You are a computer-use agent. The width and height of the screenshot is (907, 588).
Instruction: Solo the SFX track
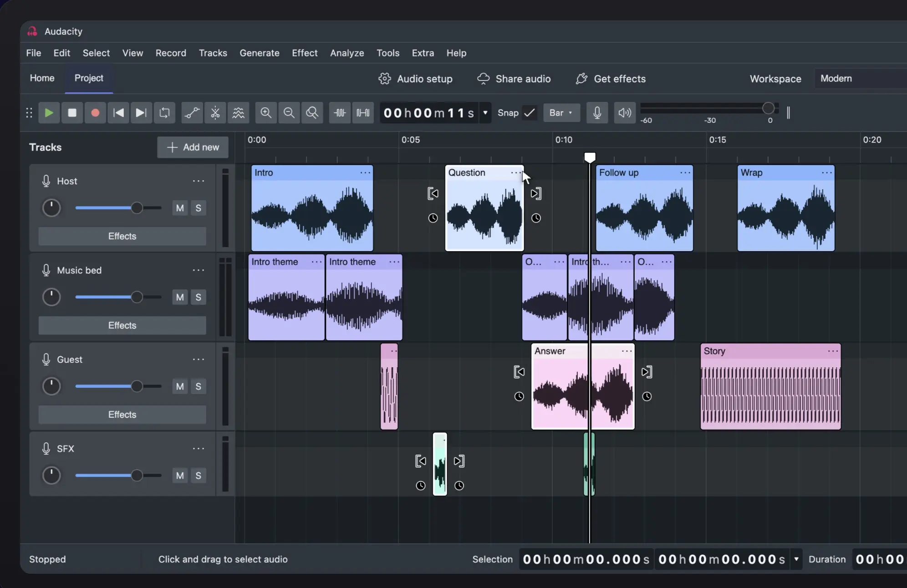(x=199, y=476)
